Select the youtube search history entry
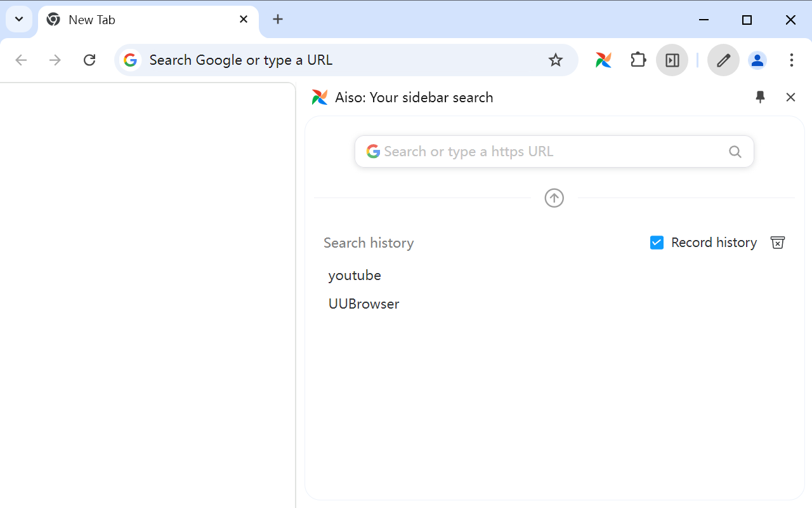The image size is (812, 508). [355, 276]
